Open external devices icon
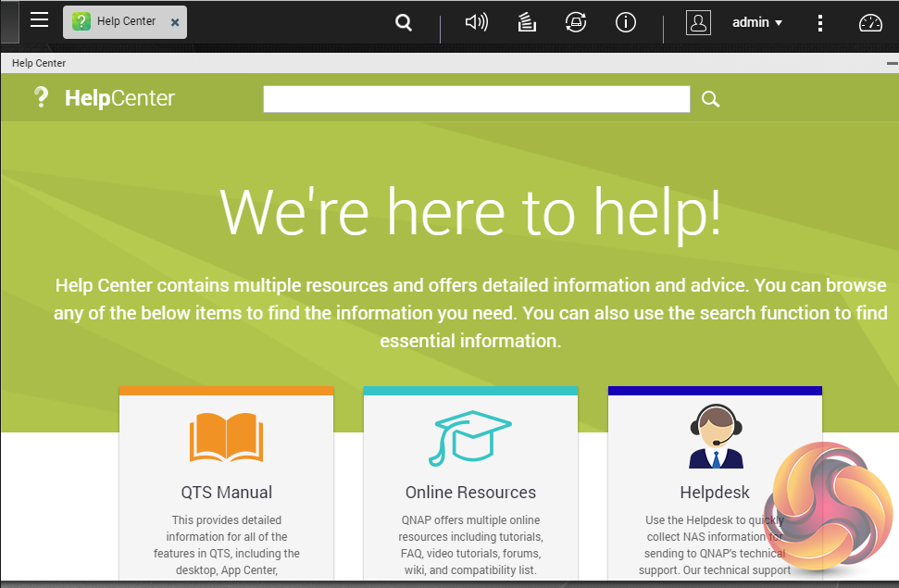 point(576,22)
